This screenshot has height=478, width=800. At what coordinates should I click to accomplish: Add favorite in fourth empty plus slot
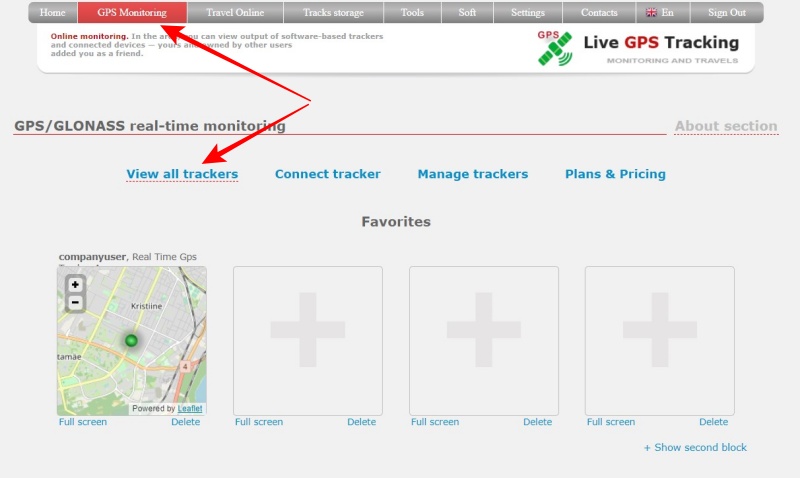[660, 340]
